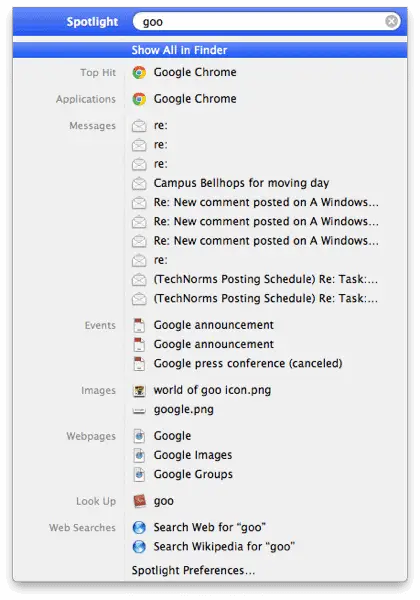Open the Google Images webpage icon
420x600 pixels.
139,455
